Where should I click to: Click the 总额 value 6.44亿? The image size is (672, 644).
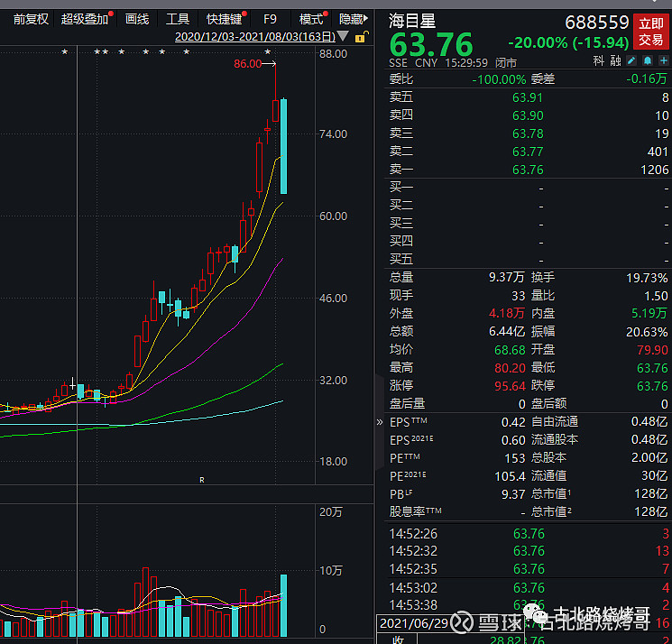click(x=507, y=332)
